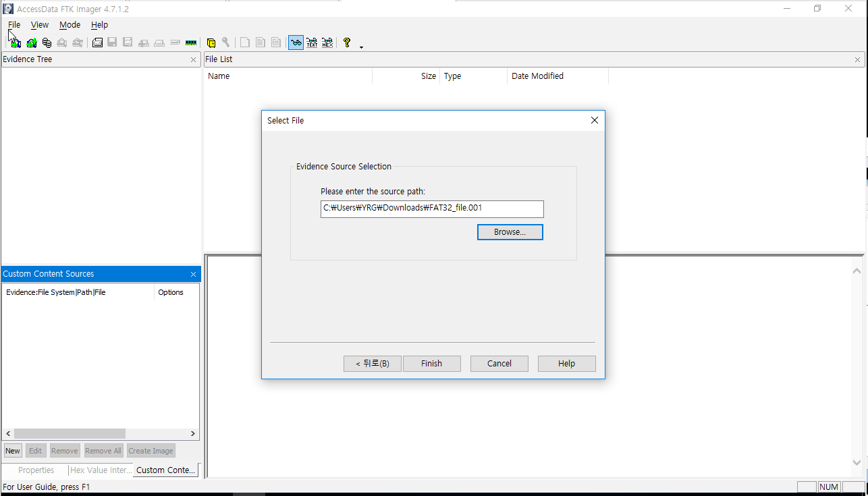Click the Remove Evidence Item icon
Image resolution: width=868 pixels, height=496 pixels.
[x=62, y=43]
